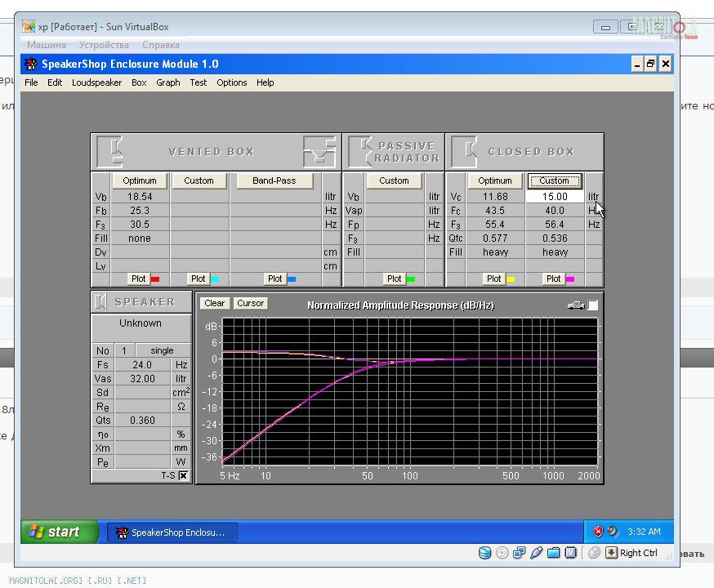Click the VirtualBox USB devices icon
The height and width of the screenshot is (588, 714).
click(x=536, y=553)
